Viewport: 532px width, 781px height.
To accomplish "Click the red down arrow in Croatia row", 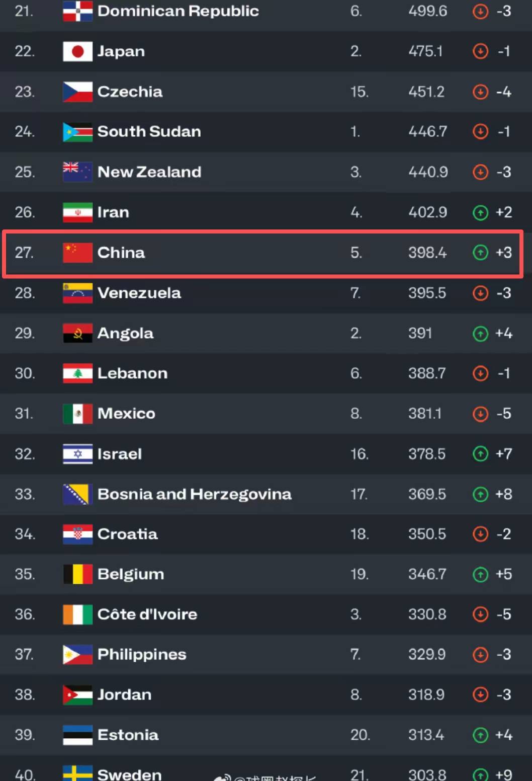I will [480, 534].
